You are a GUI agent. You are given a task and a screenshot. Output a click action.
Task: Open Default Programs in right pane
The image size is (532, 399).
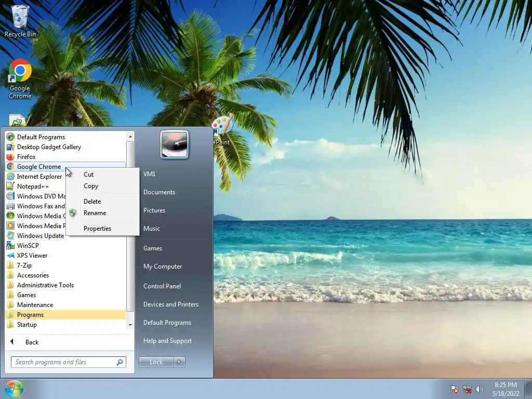167,323
